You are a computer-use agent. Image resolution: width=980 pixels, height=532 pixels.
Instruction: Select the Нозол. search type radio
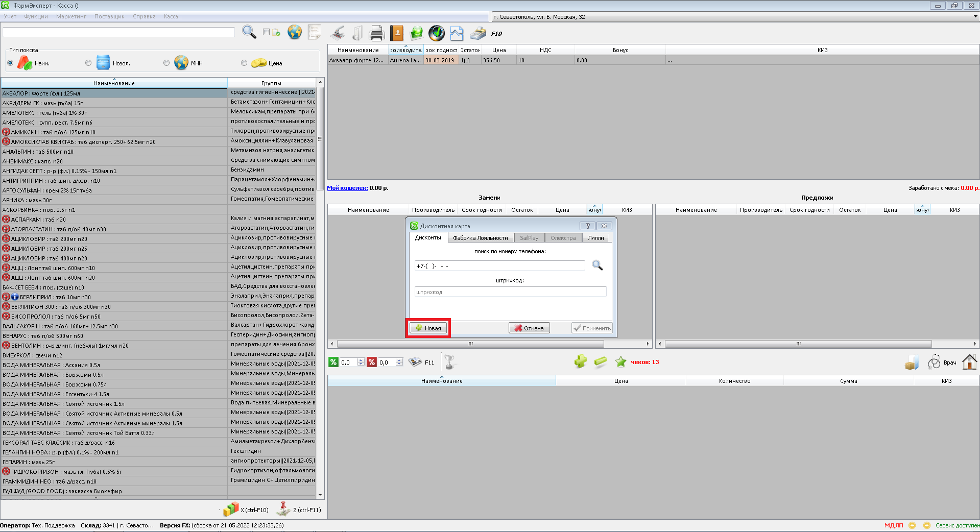88,63
